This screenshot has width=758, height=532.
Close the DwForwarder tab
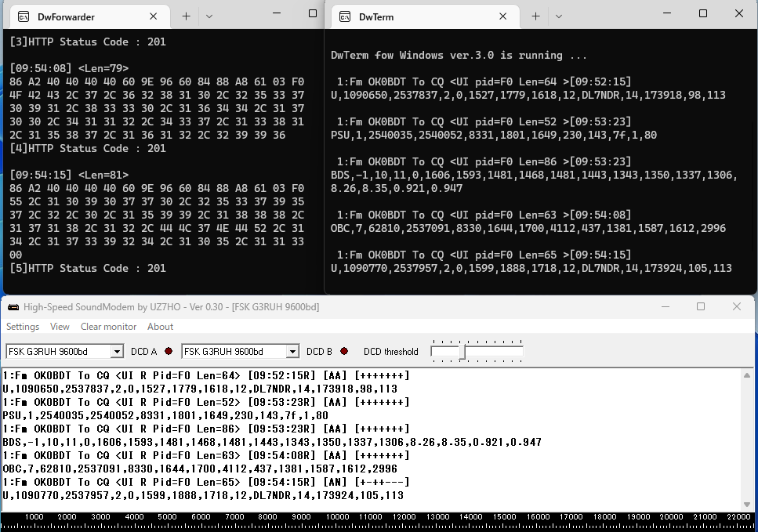153,16
